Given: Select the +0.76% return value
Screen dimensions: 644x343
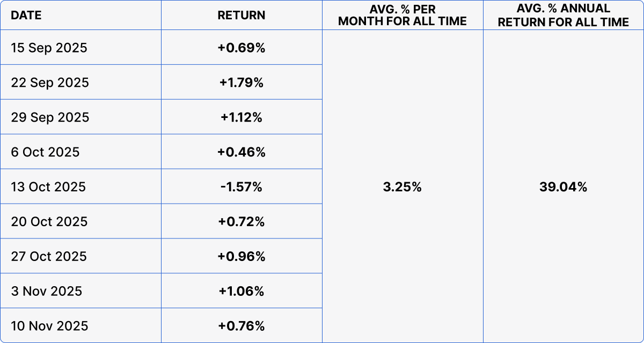Looking at the screenshot, I should (x=241, y=326).
